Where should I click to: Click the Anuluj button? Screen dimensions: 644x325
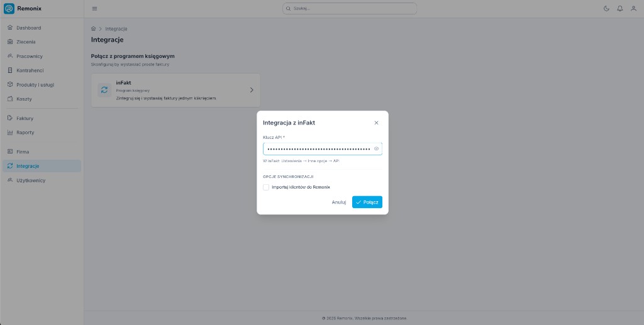(339, 202)
